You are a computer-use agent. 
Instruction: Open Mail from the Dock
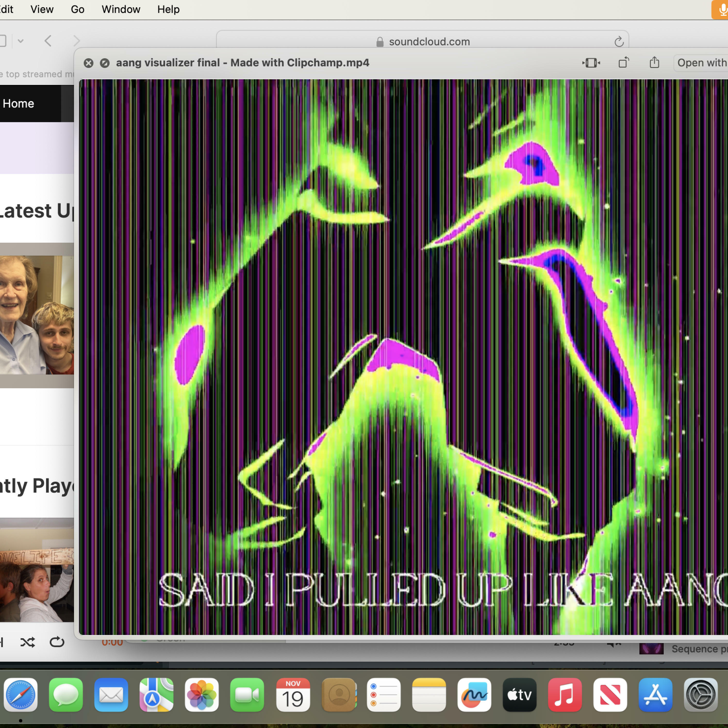(111, 695)
